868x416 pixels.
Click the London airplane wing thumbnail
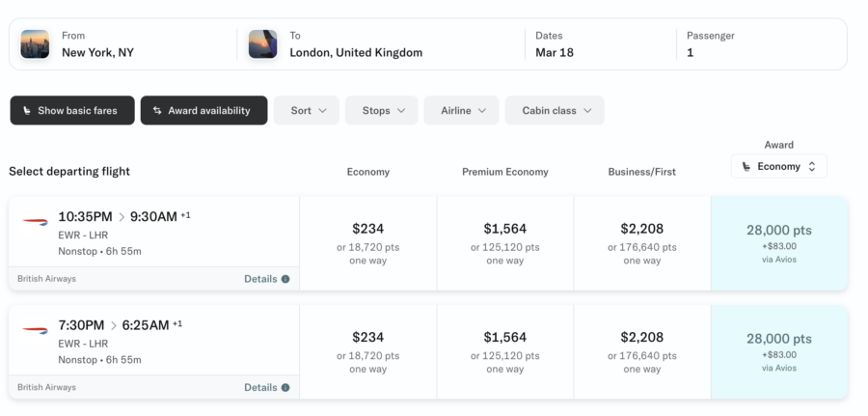coord(263,44)
